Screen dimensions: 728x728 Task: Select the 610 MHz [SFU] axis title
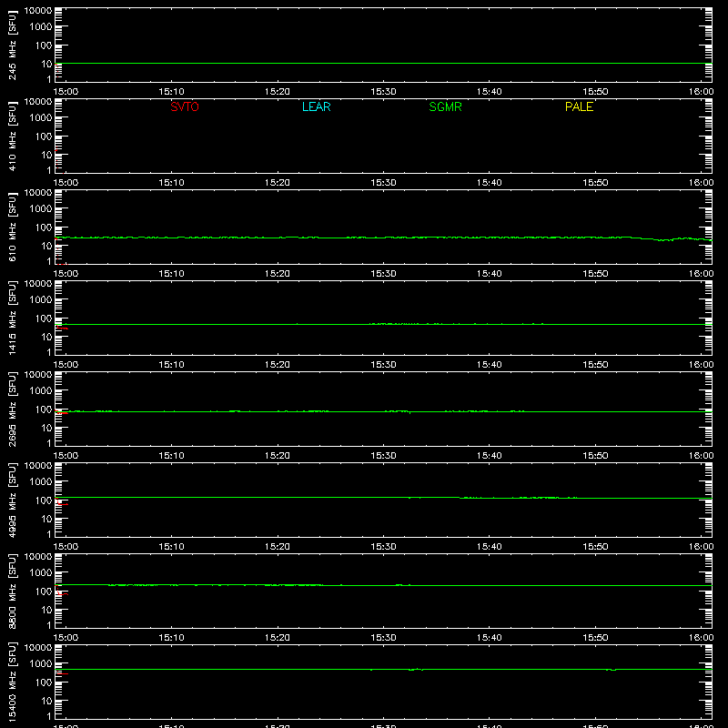tap(12, 227)
